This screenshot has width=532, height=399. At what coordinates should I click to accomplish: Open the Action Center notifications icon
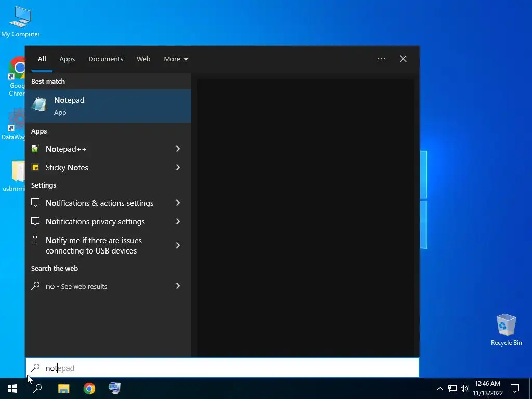click(x=515, y=389)
